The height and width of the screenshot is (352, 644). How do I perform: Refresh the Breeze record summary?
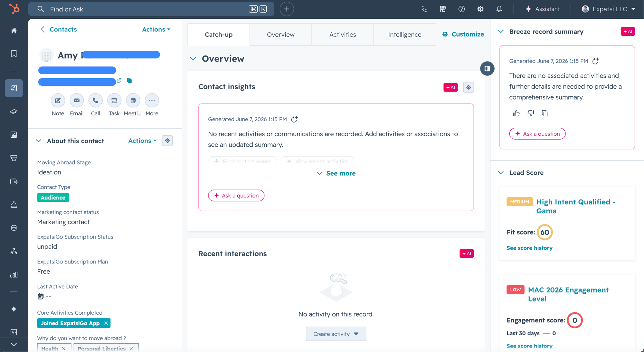(x=596, y=61)
